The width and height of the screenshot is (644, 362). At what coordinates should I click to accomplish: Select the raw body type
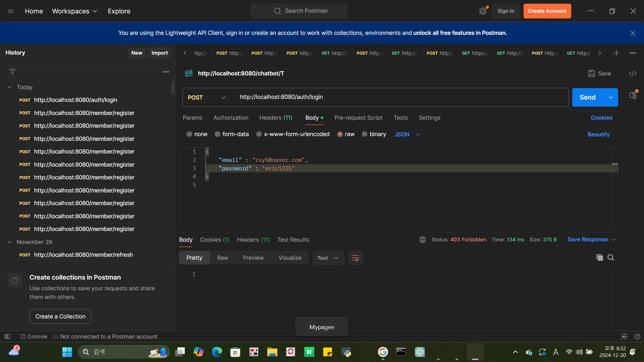340,134
